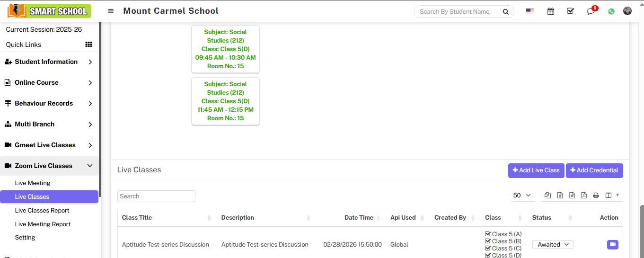This screenshot has width=644, height=258.
Task: Expand the Student Information menu
Action: [47, 62]
